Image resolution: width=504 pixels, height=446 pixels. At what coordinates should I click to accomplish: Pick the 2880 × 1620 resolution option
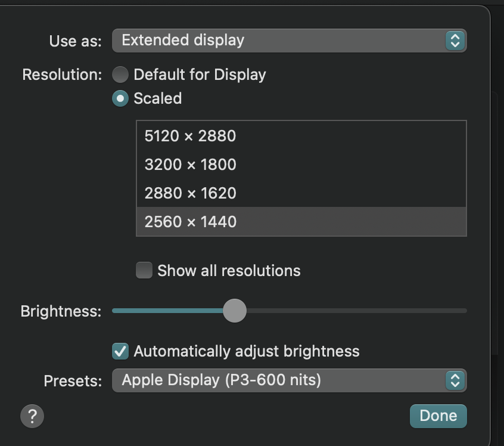[x=191, y=193]
